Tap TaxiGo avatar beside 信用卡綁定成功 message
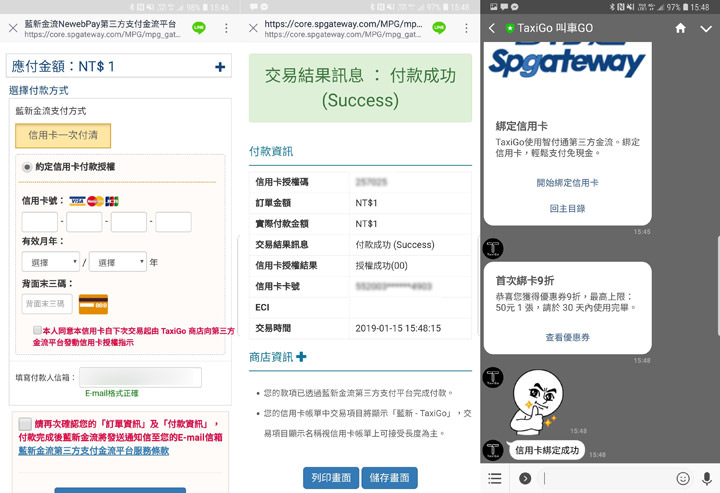The width and height of the screenshot is (720, 493). (493, 450)
